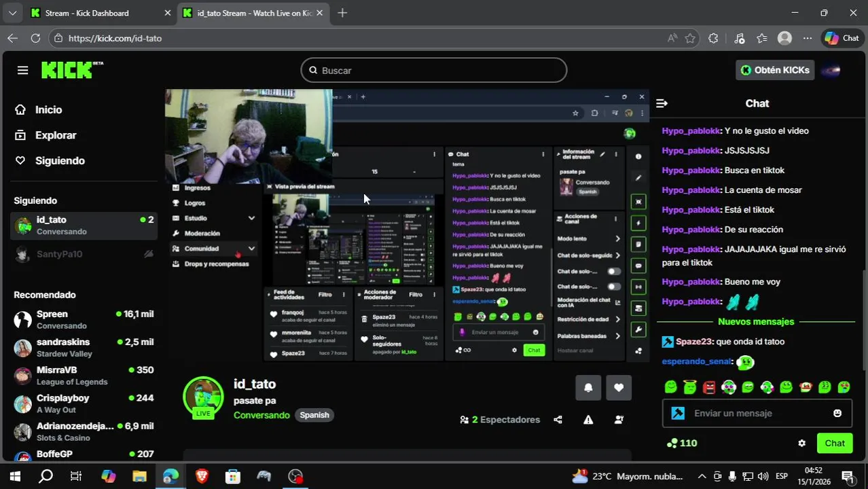
Task: Open Brave browser from taskbar
Action: 202,476
